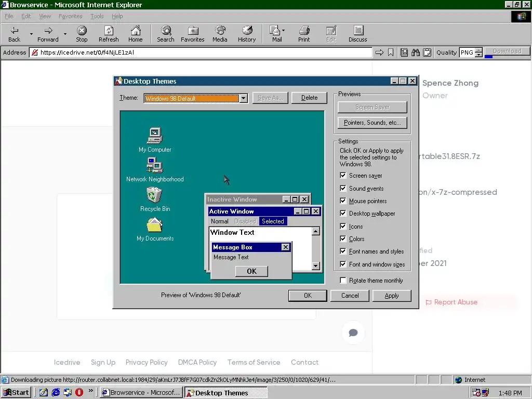The width and height of the screenshot is (532, 399).
Task: Open the View menu
Action: 45,16
